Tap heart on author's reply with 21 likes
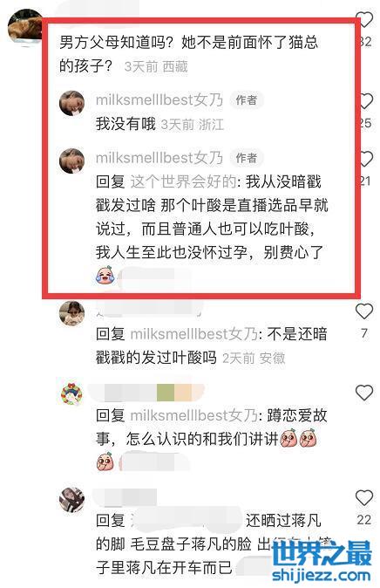 click(366, 160)
